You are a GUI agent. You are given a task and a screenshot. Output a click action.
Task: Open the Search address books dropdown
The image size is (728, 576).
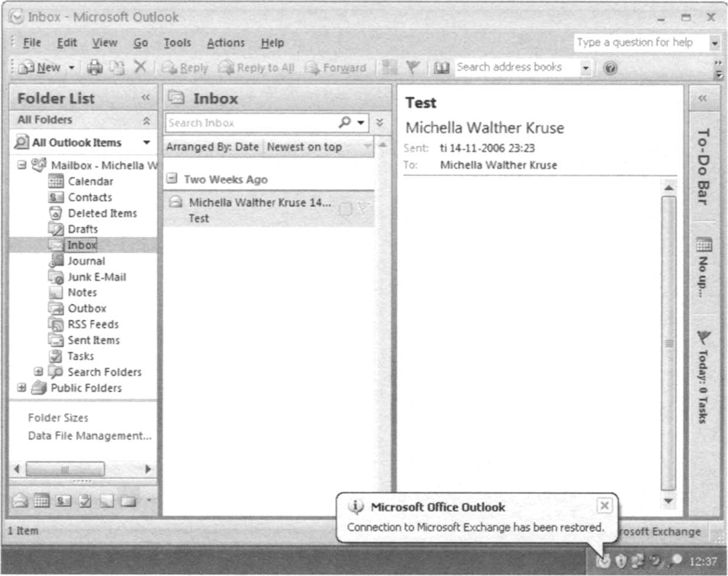coord(585,68)
